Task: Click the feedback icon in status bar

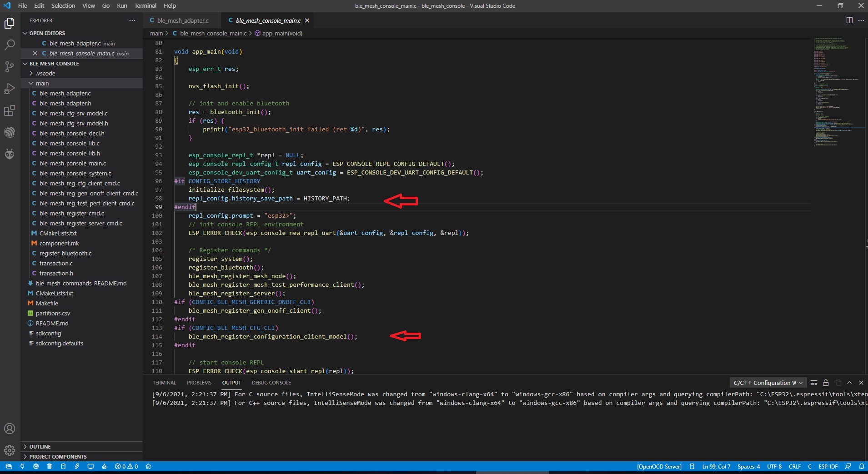Action: [848, 466]
